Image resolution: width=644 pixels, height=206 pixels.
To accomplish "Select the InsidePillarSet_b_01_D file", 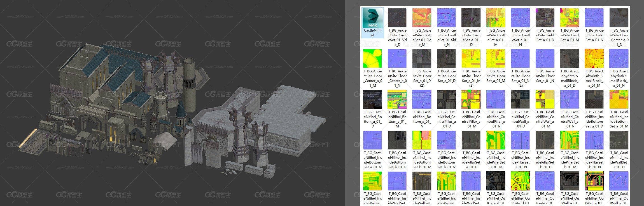I will (x=545, y=140).
